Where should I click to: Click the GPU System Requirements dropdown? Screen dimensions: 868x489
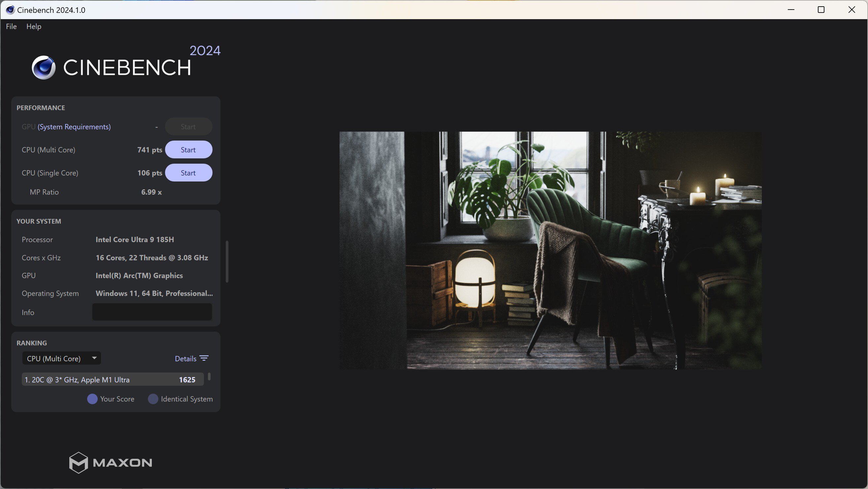tap(74, 126)
